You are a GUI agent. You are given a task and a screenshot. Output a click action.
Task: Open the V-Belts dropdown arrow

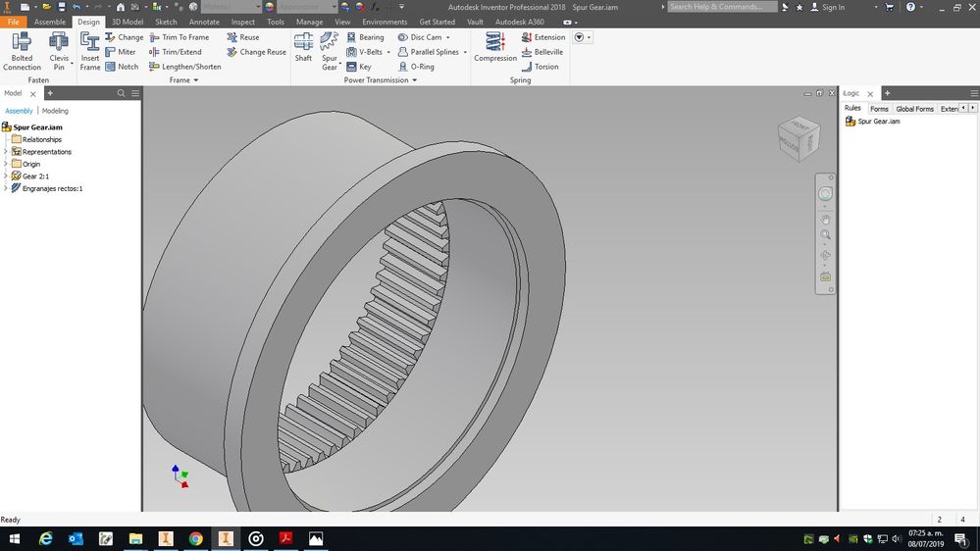click(x=388, y=53)
